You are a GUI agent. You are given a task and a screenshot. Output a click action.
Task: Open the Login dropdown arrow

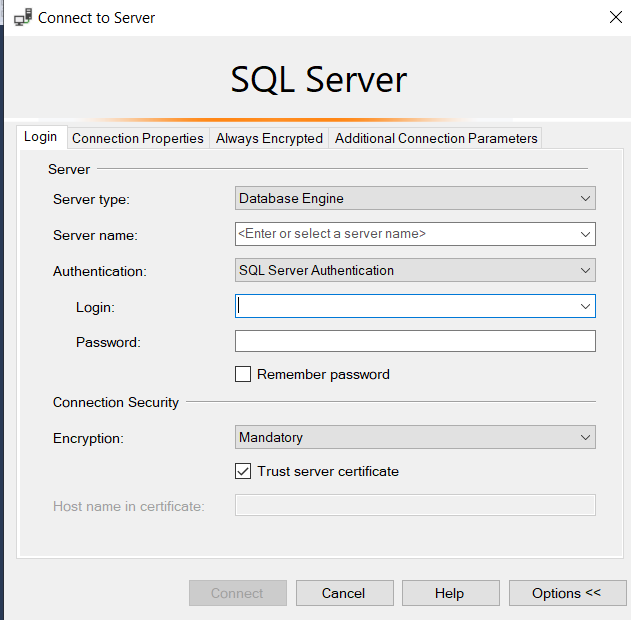586,306
